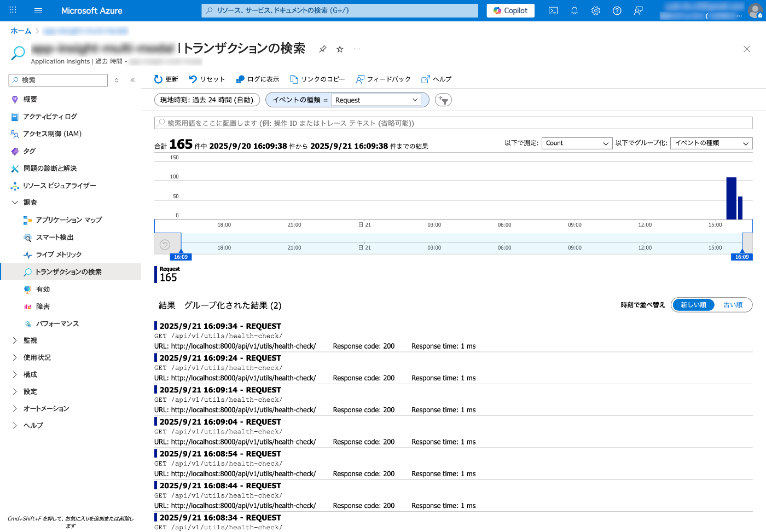Select トランザクションの検索 in sidebar
Screen dimensions: 766x532
(71, 272)
